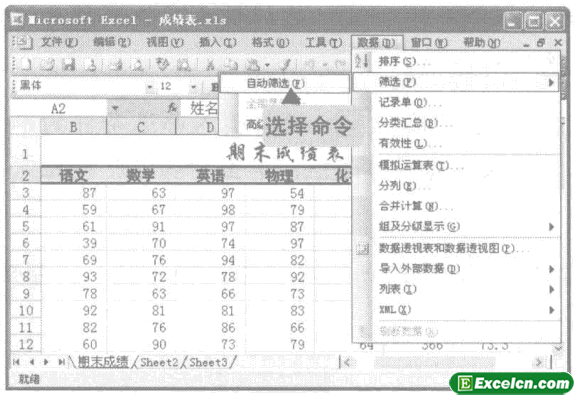Click the Open file toolbar icon
Image resolution: width=574 pixels, height=395 pixels.
[47, 65]
